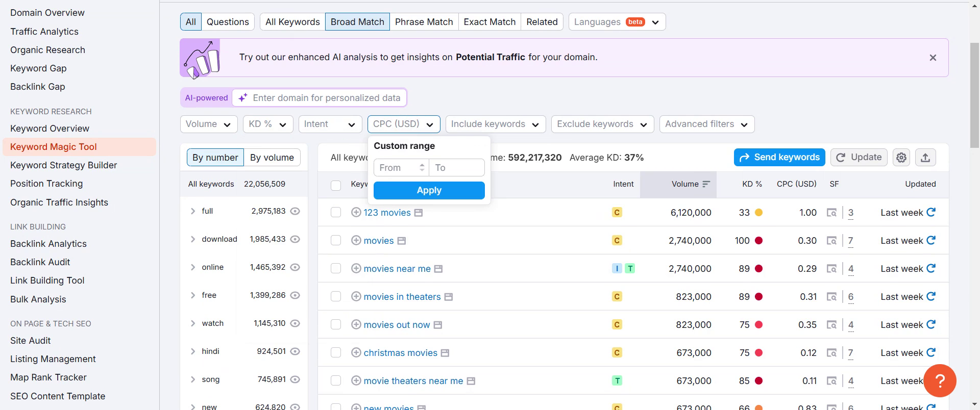The width and height of the screenshot is (980, 410).
Task: Open the KD % filter dropdown
Action: coord(268,124)
